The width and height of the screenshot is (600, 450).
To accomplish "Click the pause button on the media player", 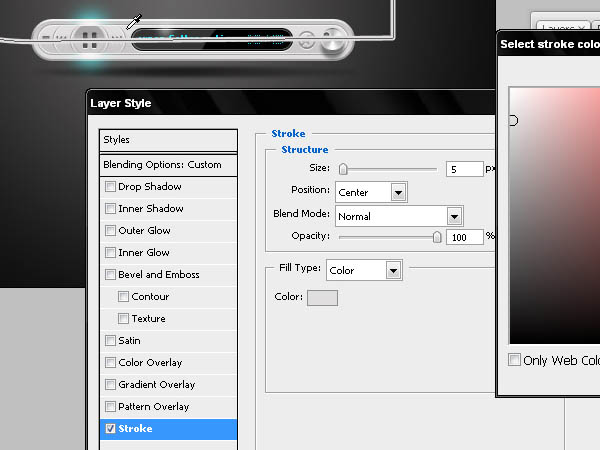I will (x=90, y=40).
